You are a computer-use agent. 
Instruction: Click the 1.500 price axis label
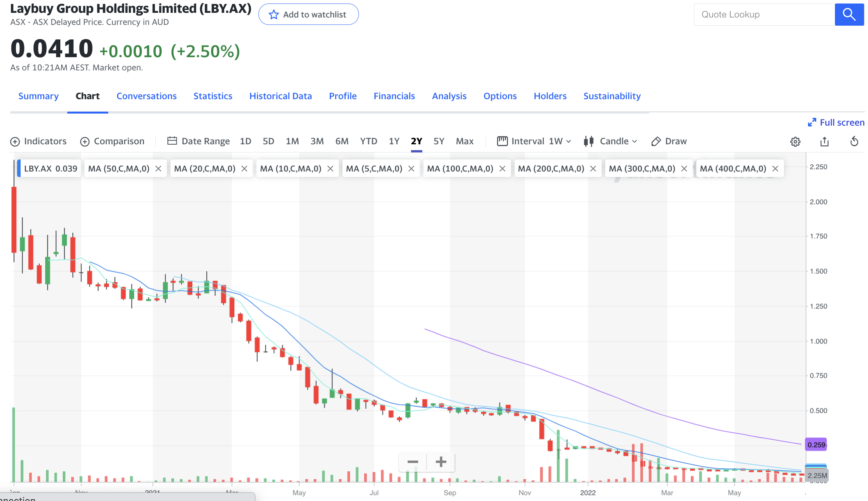click(x=818, y=271)
